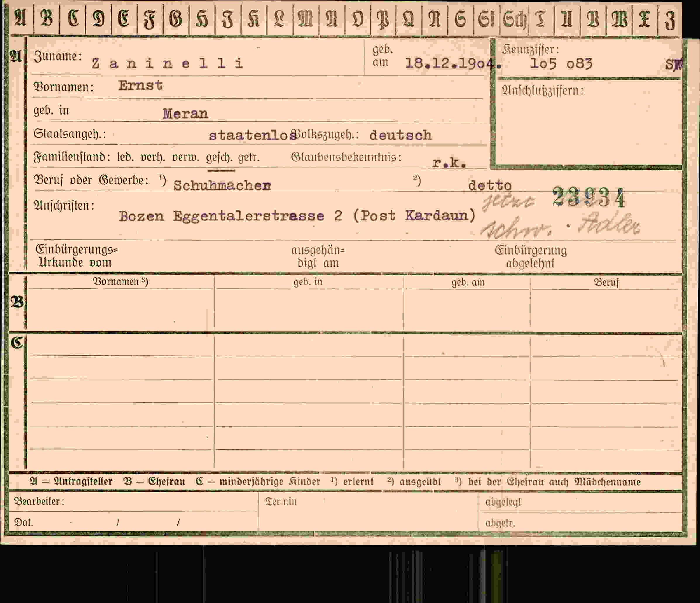Select the letter R tab in the alphabet strip
The height and width of the screenshot is (603, 700).
[x=435, y=18]
